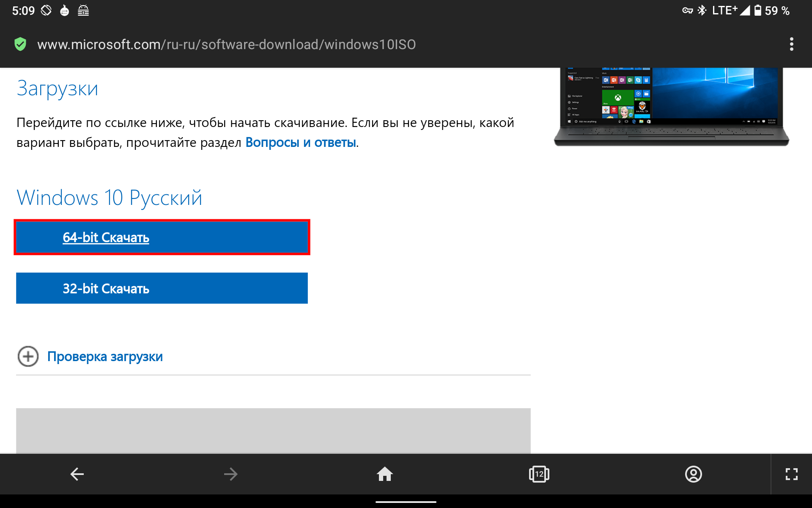
Task: Open the tabs switcher showing 12
Action: 539,474
